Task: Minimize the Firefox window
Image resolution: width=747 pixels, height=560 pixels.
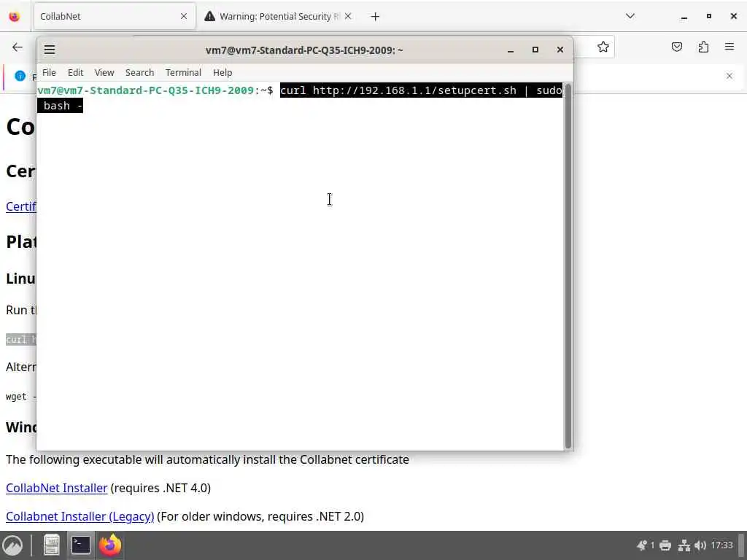Action: coord(684,16)
